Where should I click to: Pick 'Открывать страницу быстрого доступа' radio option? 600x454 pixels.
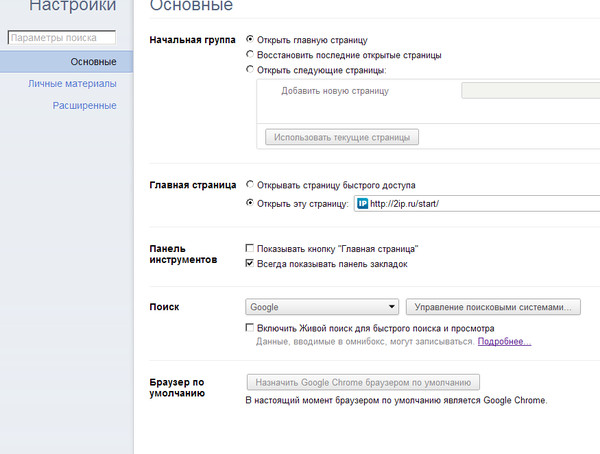[x=249, y=186]
